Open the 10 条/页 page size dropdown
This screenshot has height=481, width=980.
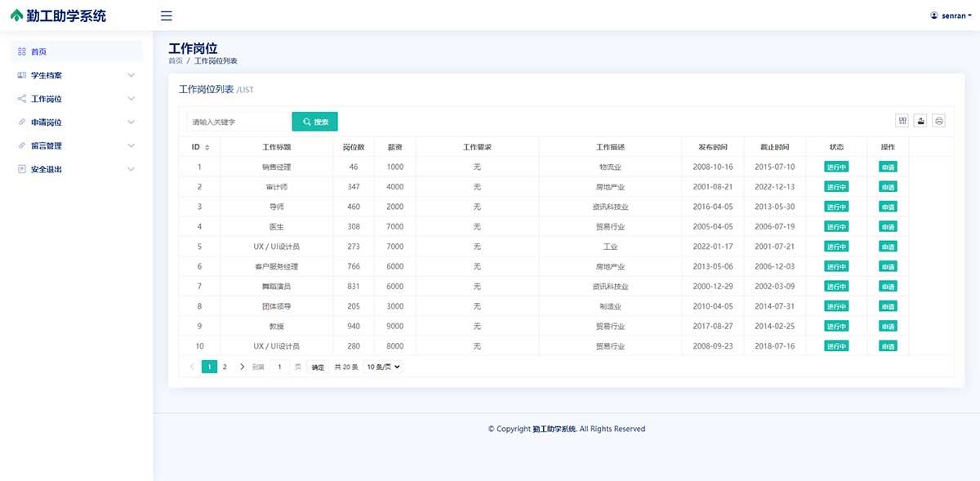383,367
